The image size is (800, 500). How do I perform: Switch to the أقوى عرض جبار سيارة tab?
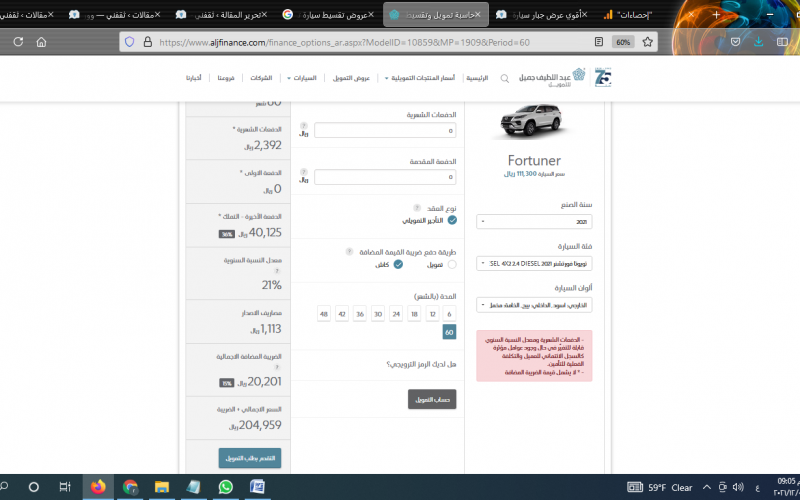[542, 15]
